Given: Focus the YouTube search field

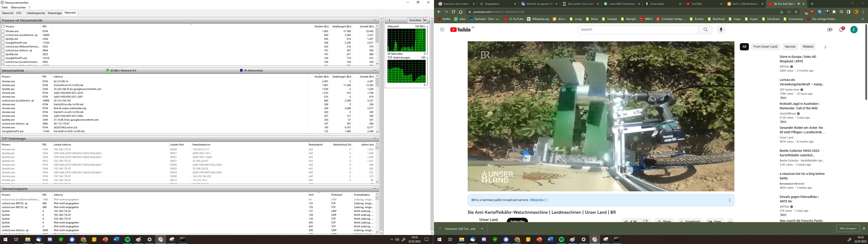Looking at the screenshot, I should coord(637,30).
